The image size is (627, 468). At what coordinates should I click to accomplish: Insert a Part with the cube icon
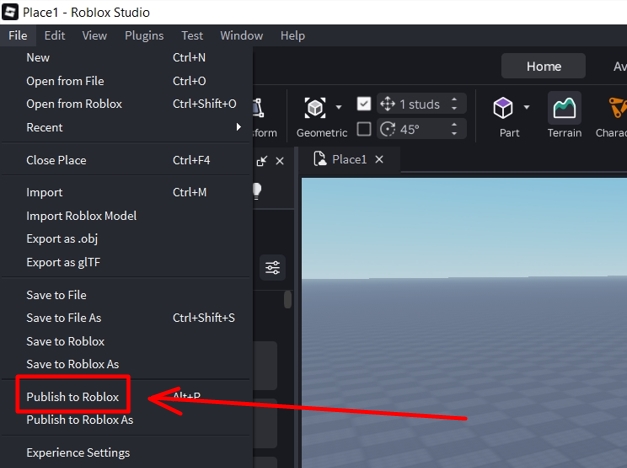coord(503,108)
